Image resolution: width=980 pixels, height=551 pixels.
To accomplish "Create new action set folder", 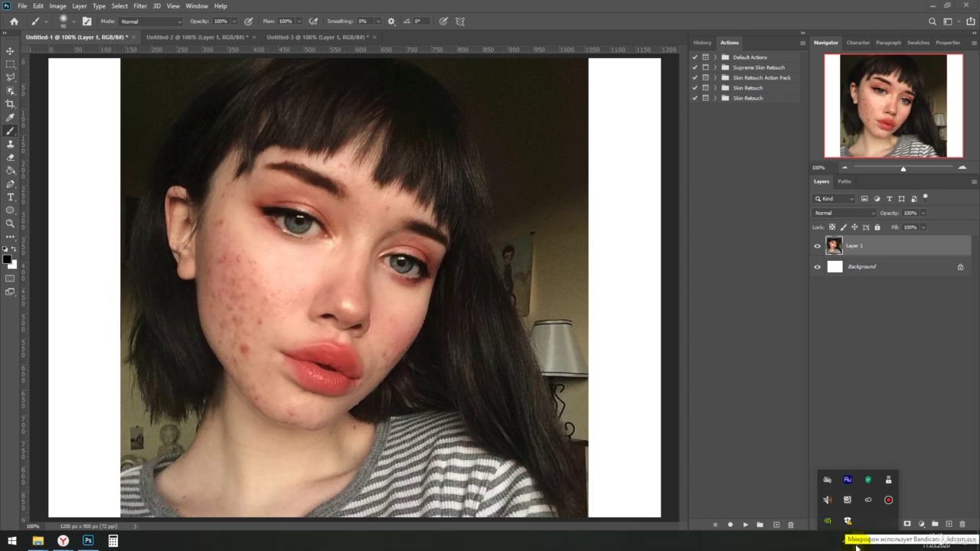I will [759, 525].
